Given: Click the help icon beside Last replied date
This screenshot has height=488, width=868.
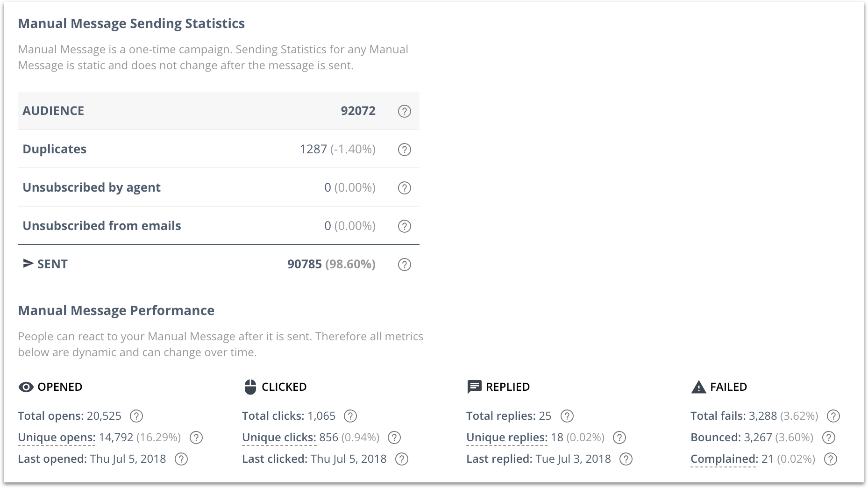Looking at the screenshot, I should tap(626, 459).
